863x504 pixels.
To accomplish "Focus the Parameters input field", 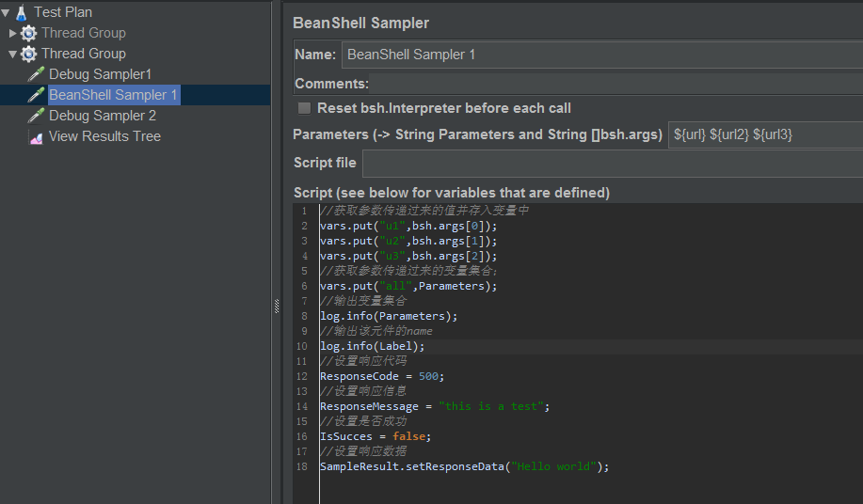I will point(764,134).
